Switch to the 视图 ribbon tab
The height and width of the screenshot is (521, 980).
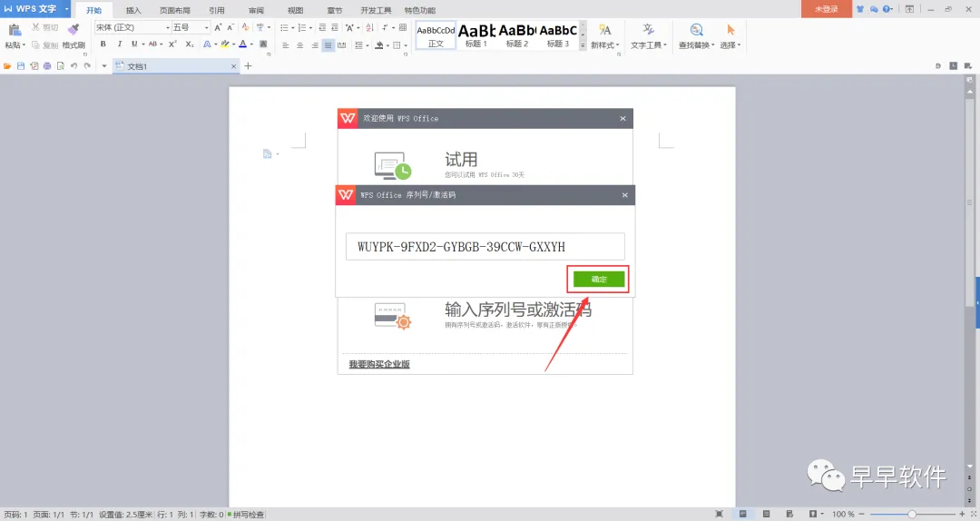pos(295,10)
